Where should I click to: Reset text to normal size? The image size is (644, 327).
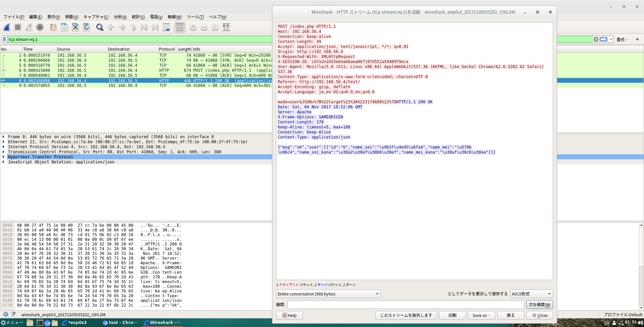coord(215,28)
